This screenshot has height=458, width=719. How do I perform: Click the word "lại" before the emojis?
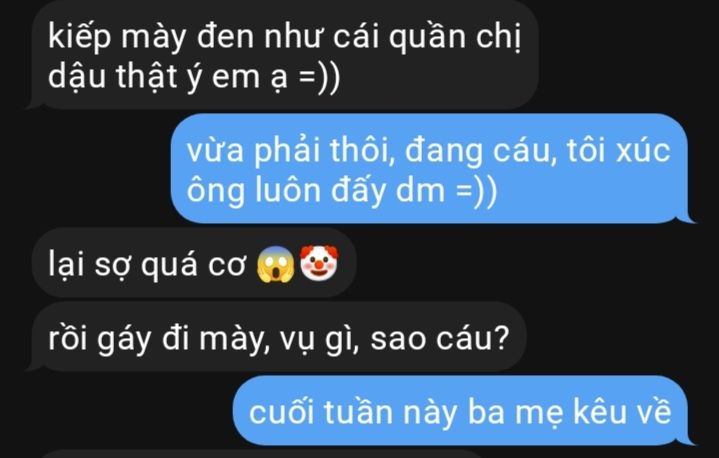(x=66, y=265)
